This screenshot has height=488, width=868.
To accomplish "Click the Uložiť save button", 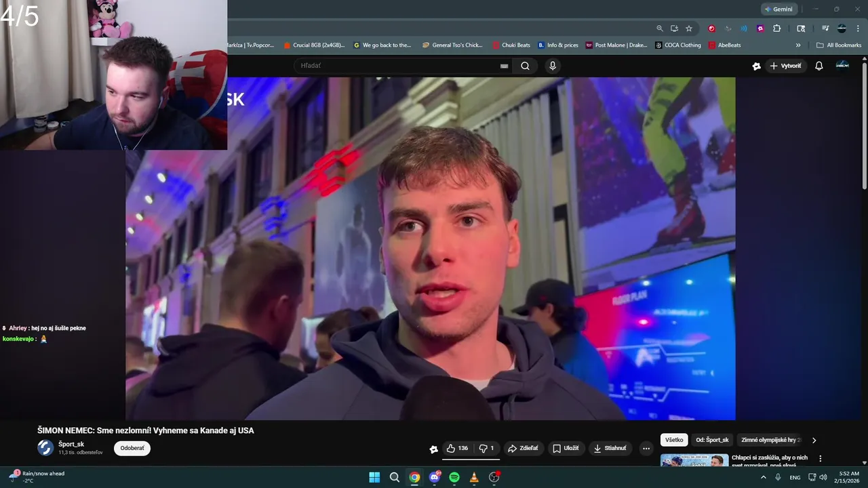I will pyautogui.click(x=566, y=448).
